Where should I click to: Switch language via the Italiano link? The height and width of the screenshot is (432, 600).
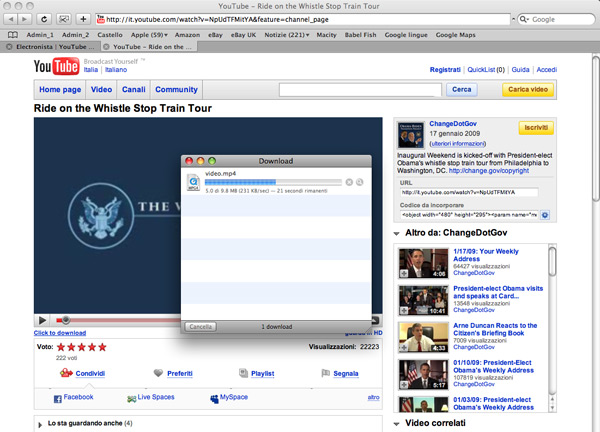click(116, 70)
